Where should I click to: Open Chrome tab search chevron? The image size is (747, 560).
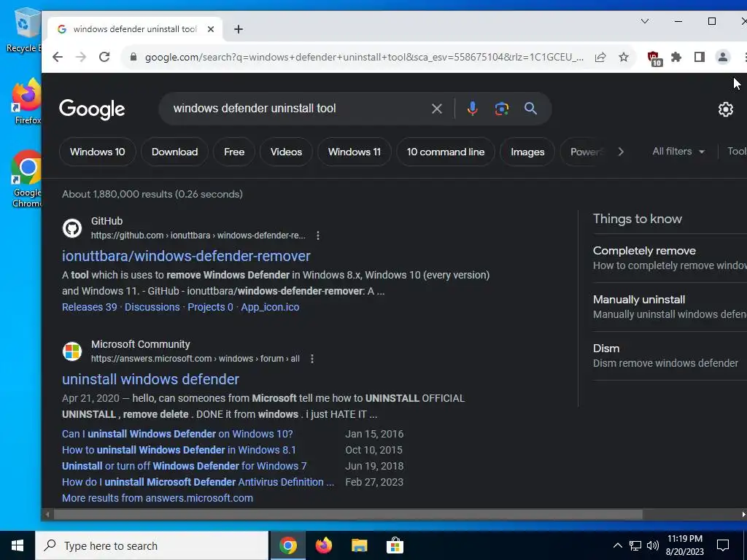pos(645,21)
